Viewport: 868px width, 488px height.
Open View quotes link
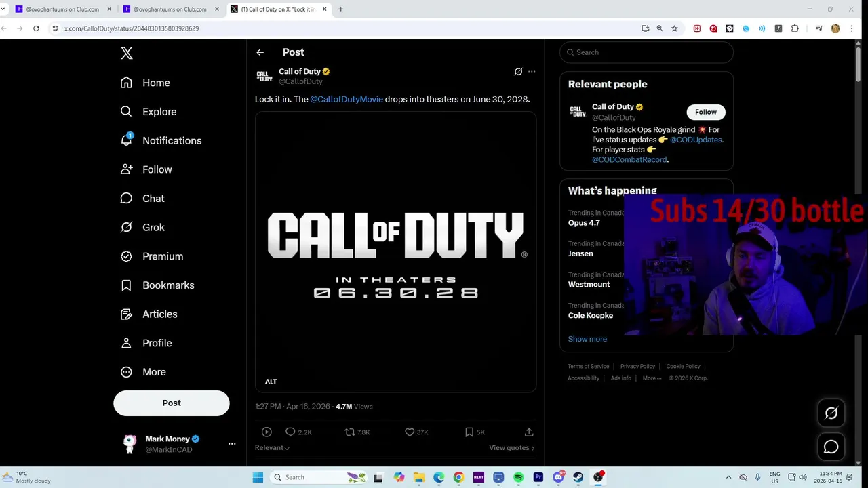511,447
